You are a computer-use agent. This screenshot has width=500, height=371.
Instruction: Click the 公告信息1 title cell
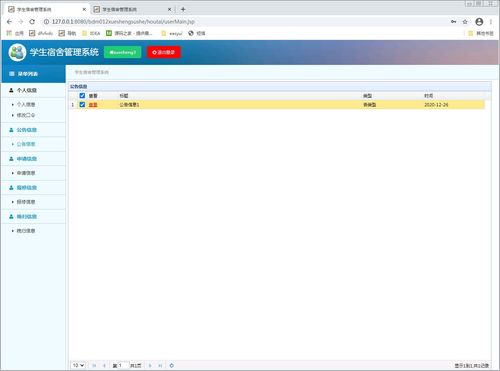click(129, 105)
